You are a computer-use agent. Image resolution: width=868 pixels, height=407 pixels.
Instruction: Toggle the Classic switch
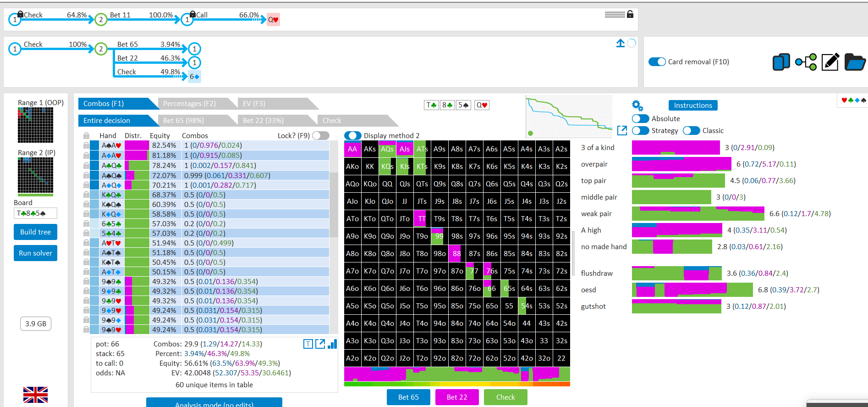[x=691, y=131]
